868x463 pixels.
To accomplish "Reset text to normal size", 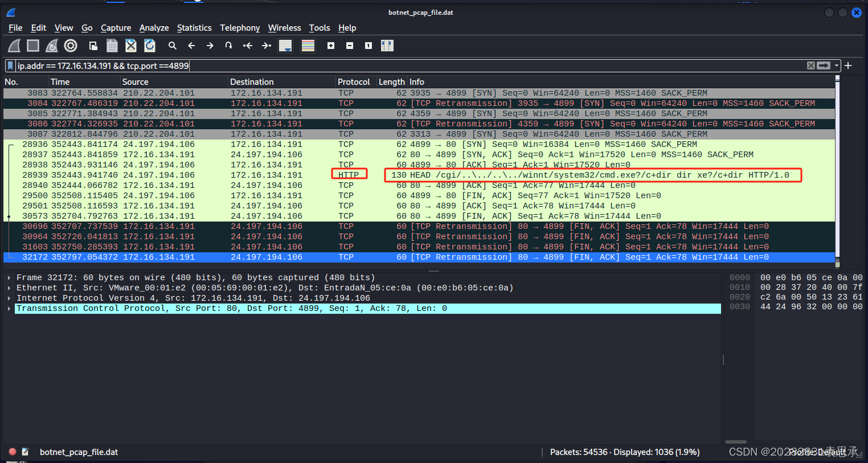I will point(369,46).
